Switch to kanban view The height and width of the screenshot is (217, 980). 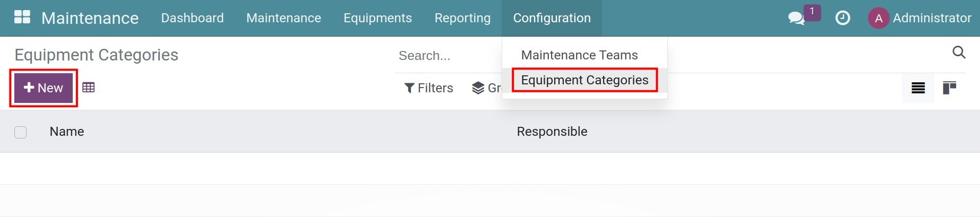click(949, 88)
